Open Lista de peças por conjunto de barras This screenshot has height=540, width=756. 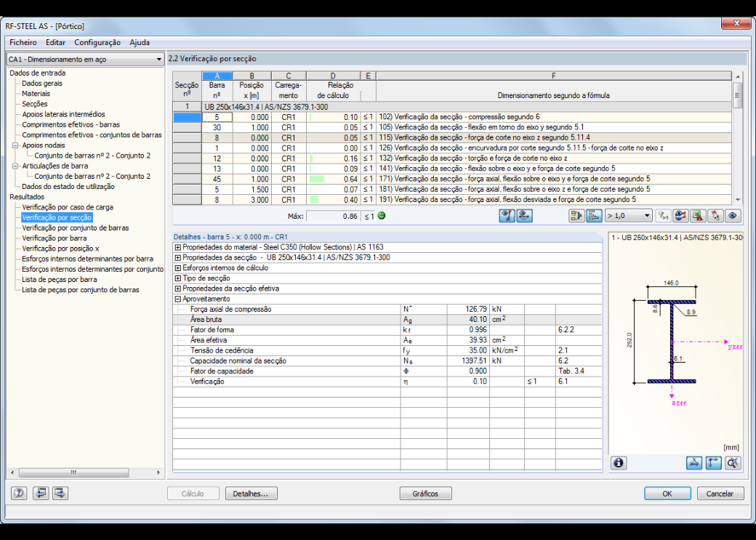click(x=81, y=290)
